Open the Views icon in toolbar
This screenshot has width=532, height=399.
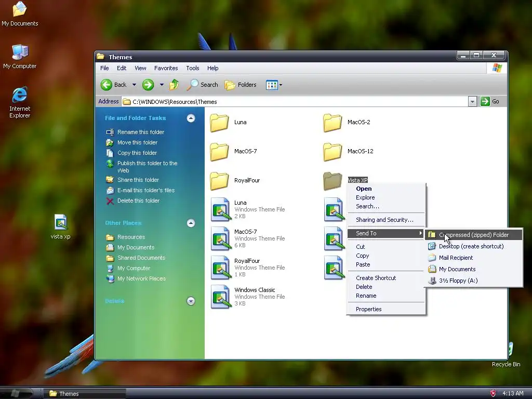pyautogui.click(x=272, y=85)
